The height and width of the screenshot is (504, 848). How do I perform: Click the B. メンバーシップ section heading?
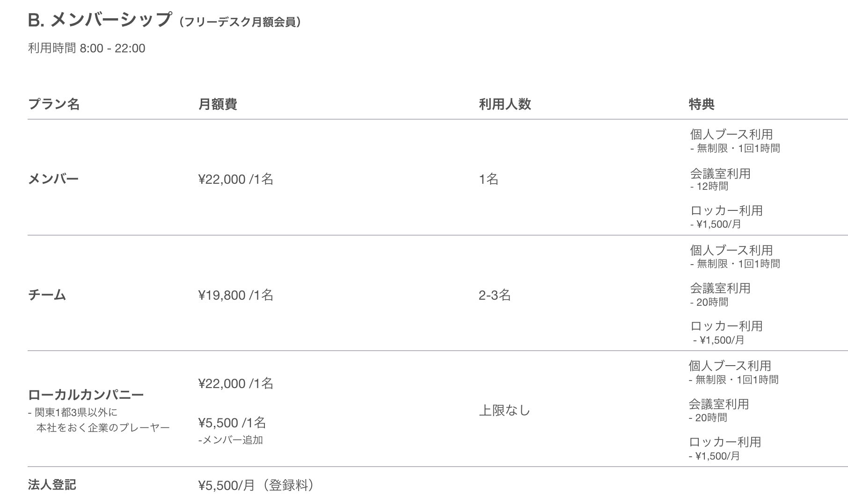(100, 20)
